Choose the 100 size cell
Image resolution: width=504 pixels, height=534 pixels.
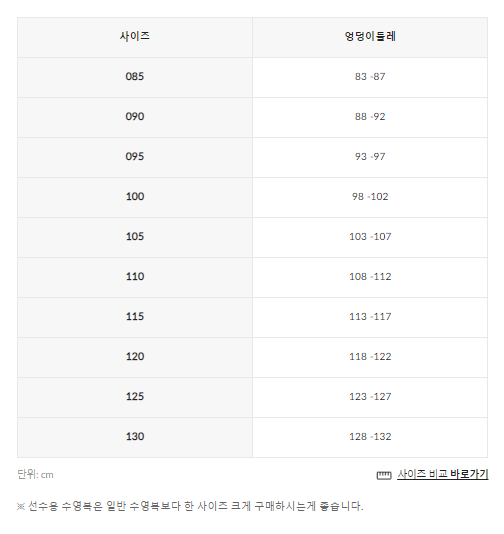135,198
